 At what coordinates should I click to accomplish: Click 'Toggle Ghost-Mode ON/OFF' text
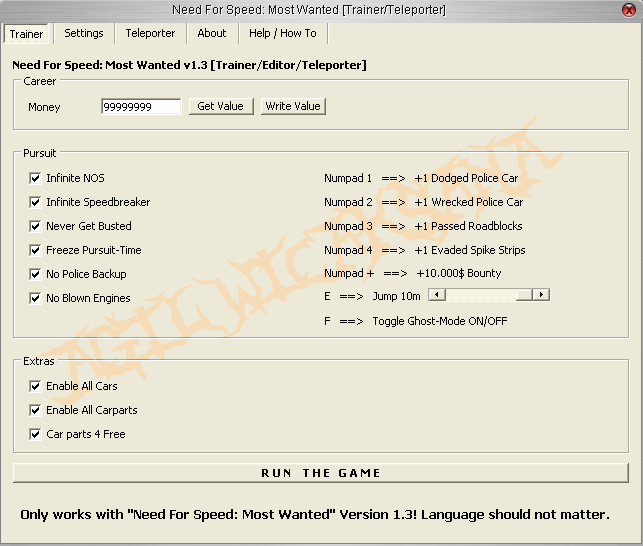pyautogui.click(x=440, y=321)
